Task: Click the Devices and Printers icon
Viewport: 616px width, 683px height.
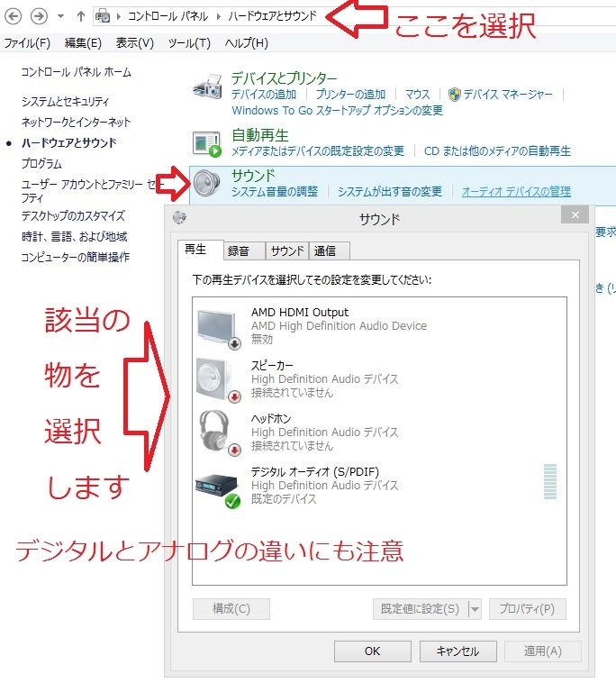Action: click(208, 87)
